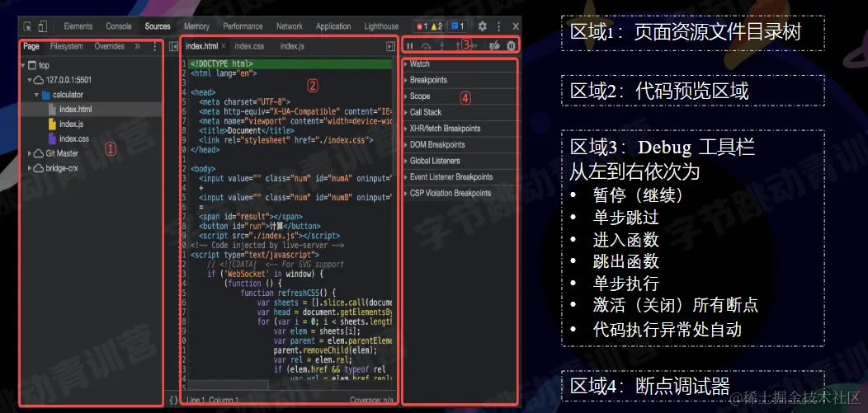
Task: Open the Memory tab
Action: click(x=196, y=26)
